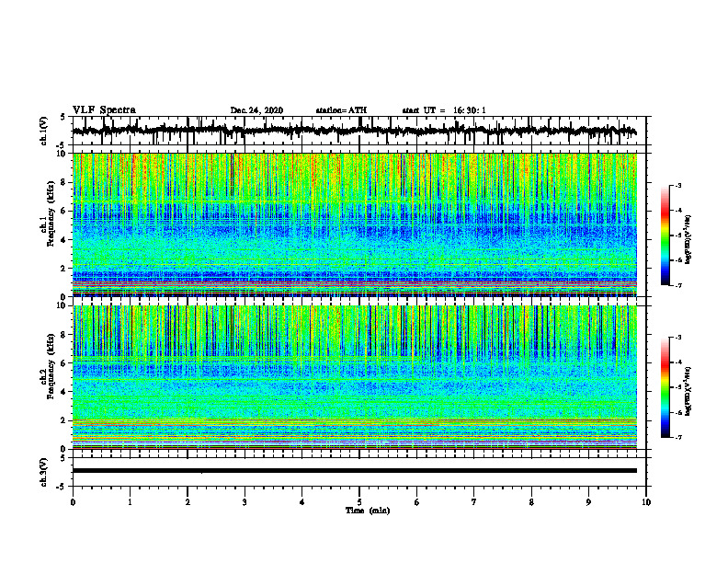728x563 pixels.
Task: Click the "10" tick on the time axis
Action: (646, 502)
